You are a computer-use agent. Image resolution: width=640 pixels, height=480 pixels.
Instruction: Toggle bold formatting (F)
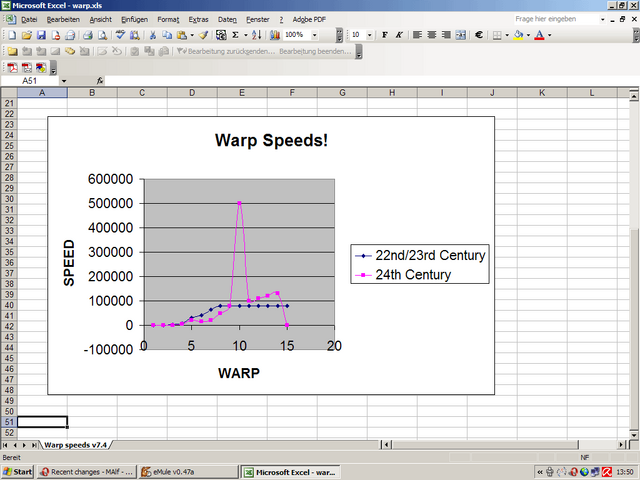pos(384,35)
